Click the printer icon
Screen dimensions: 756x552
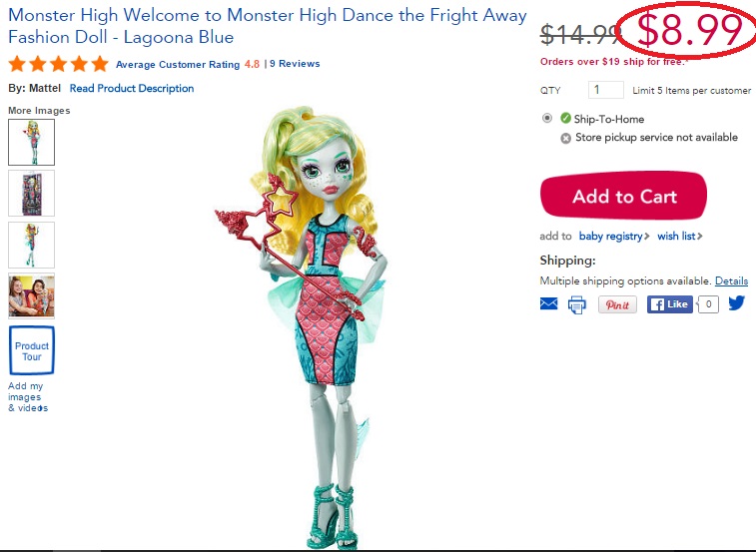tap(577, 304)
